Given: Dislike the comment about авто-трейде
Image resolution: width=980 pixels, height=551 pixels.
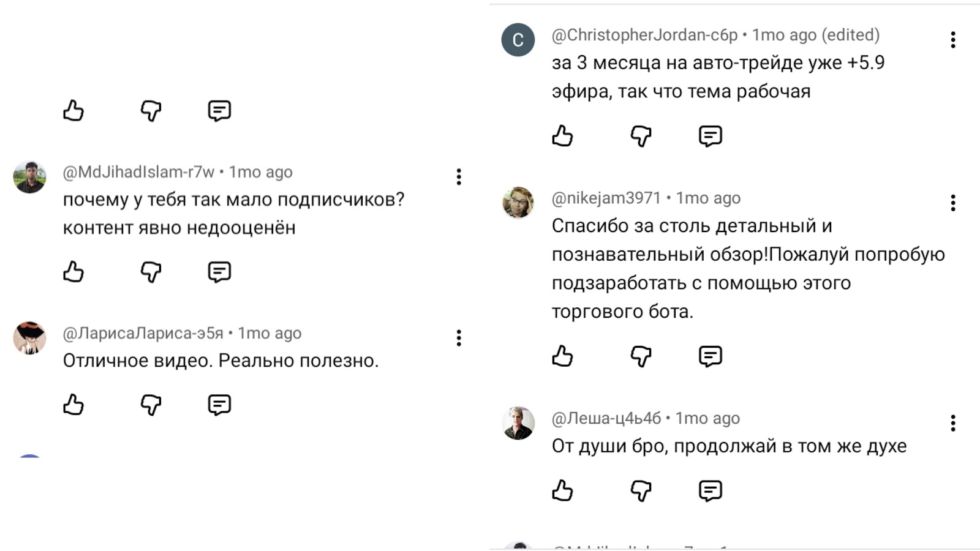Looking at the screenshot, I should [x=641, y=136].
